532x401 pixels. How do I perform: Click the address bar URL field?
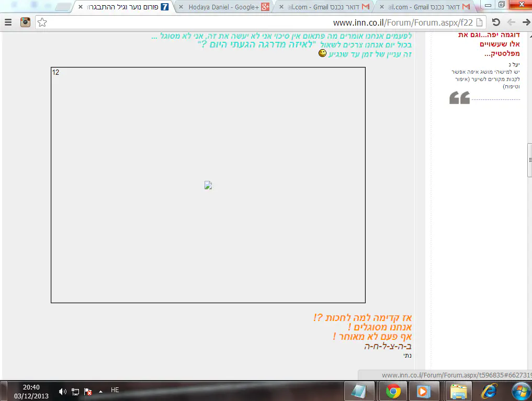[262, 22]
